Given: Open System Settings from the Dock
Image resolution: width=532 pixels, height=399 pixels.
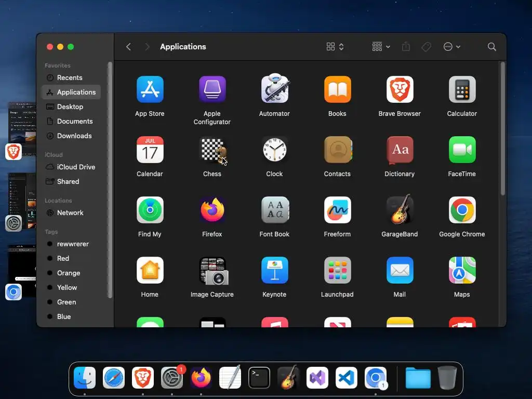Looking at the screenshot, I should [x=172, y=378].
